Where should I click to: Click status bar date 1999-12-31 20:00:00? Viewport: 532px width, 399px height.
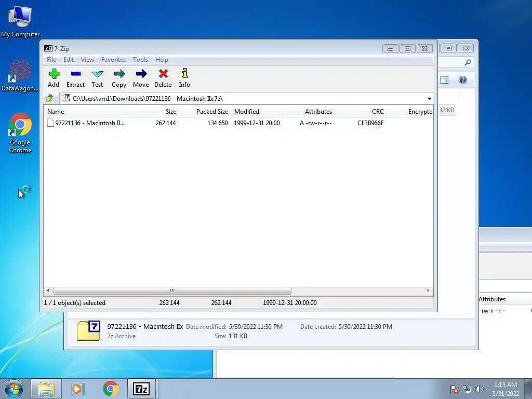pos(290,303)
